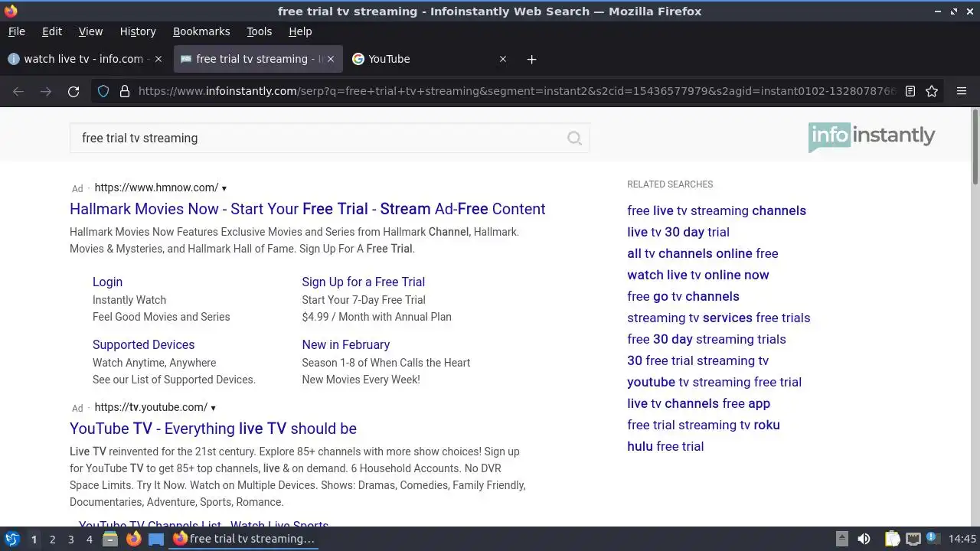The width and height of the screenshot is (980, 551).
Task: Open 'Supported Devices' sitelink
Action: coord(143,344)
